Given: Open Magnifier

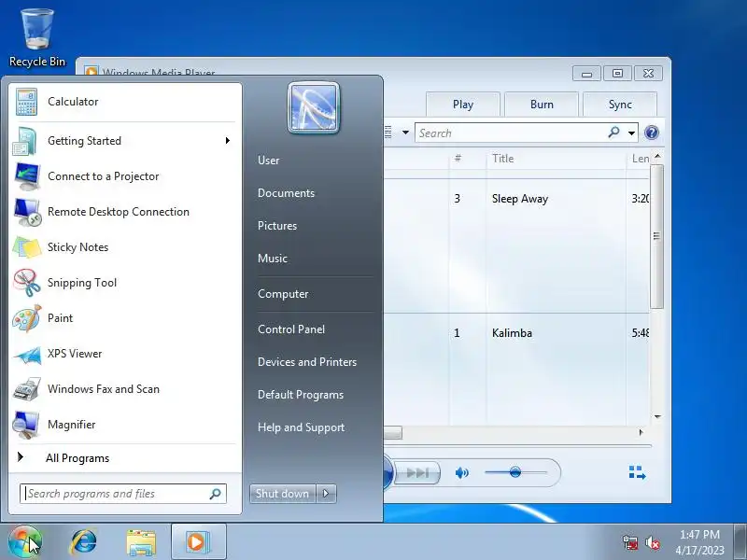Looking at the screenshot, I should 125,425.
